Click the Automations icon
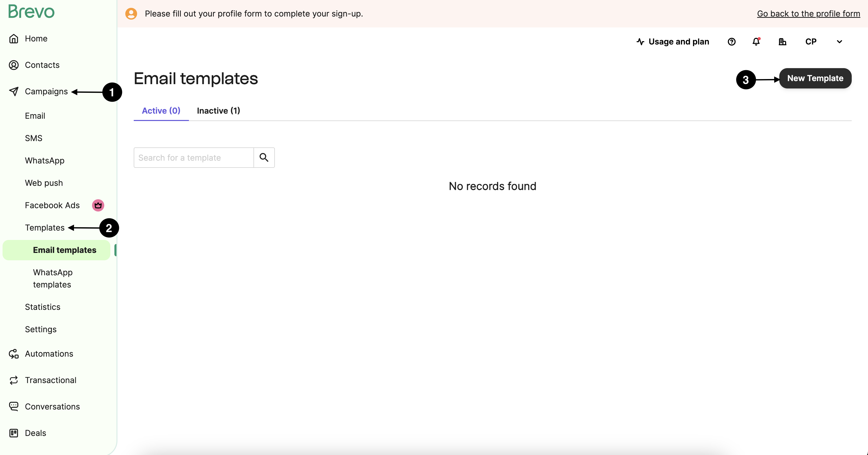 [x=13, y=354]
